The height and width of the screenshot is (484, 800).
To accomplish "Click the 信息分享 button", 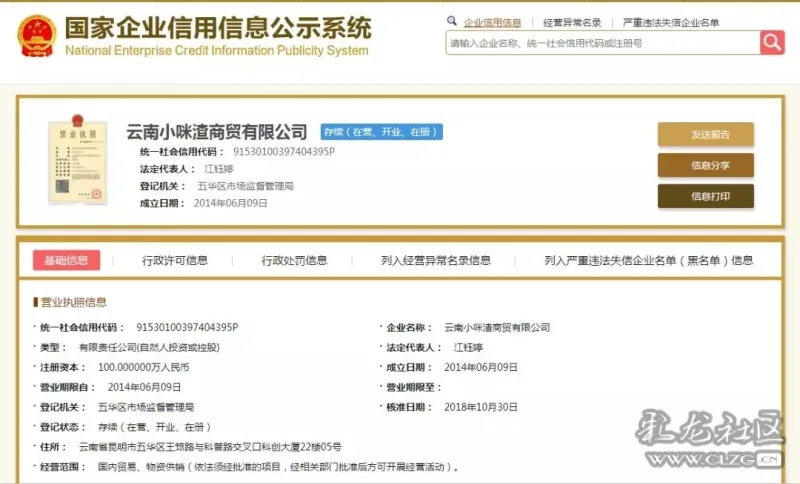I will coord(706,165).
